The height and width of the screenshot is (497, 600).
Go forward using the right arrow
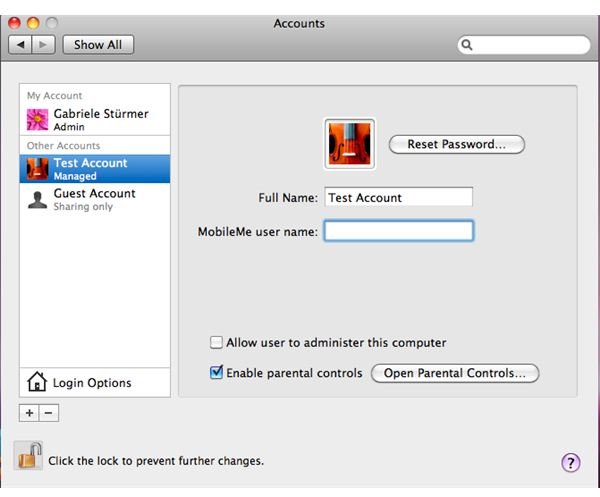click(x=43, y=45)
